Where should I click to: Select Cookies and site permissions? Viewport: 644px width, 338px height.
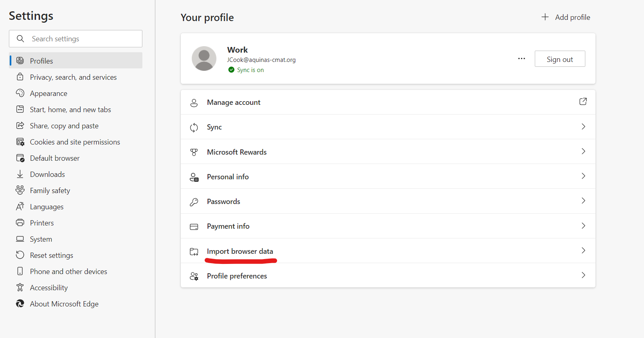[x=76, y=142]
